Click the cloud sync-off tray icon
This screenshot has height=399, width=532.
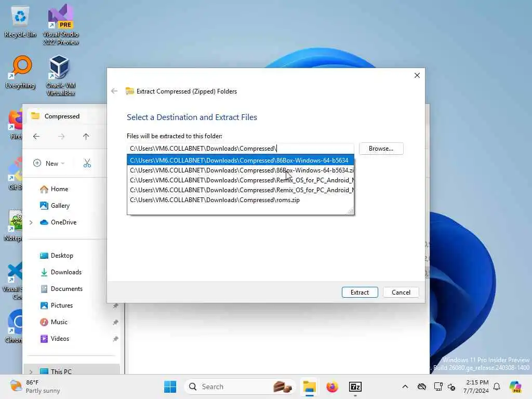pos(422,387)
